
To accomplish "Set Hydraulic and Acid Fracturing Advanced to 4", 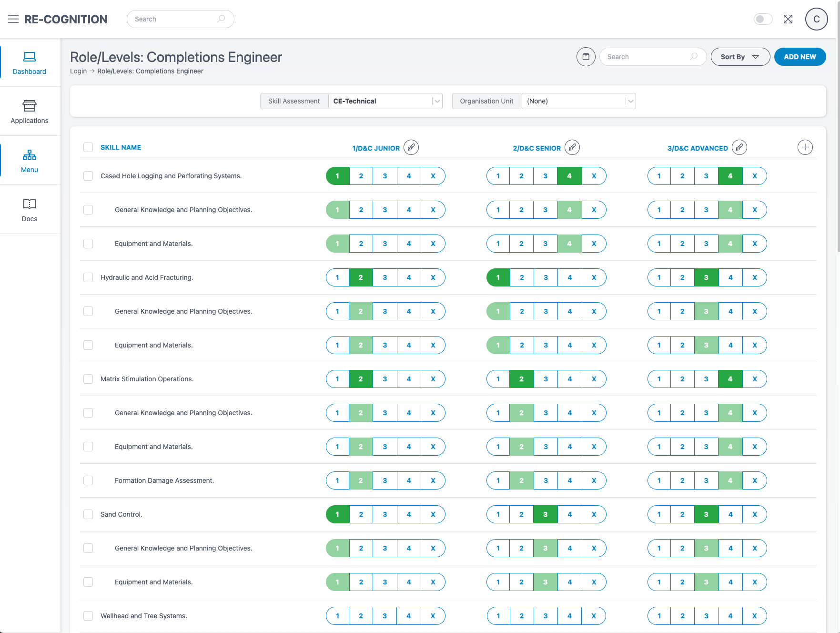I will [730, 277].
